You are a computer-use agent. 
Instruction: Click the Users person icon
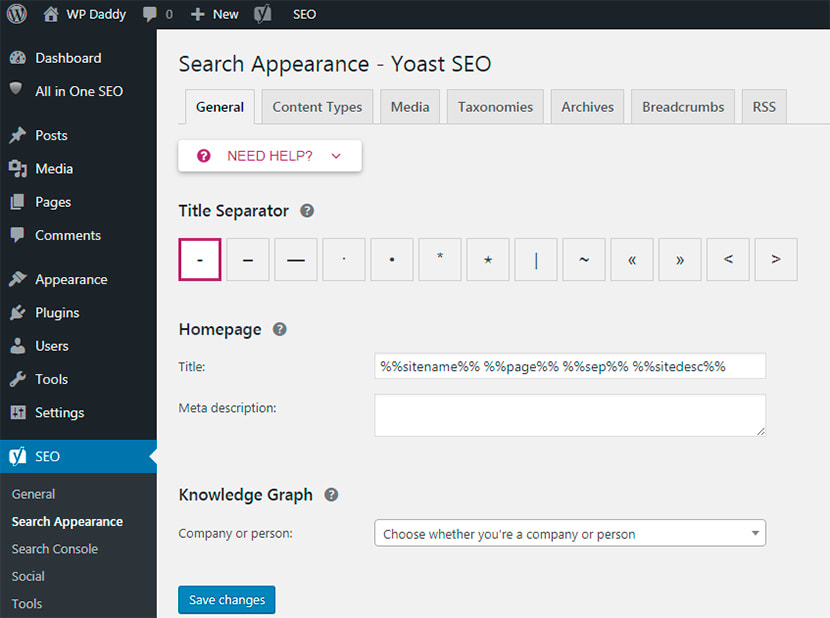coord(17,346)
